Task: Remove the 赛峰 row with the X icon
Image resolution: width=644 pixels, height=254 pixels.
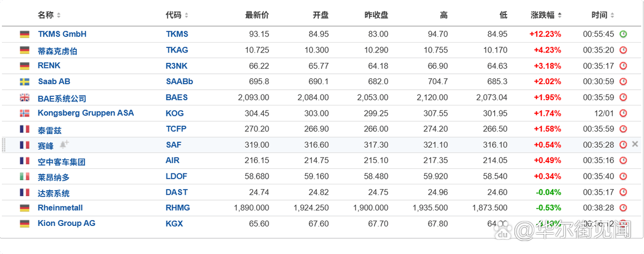Action: pyautogui.click(x=635, y=144)
